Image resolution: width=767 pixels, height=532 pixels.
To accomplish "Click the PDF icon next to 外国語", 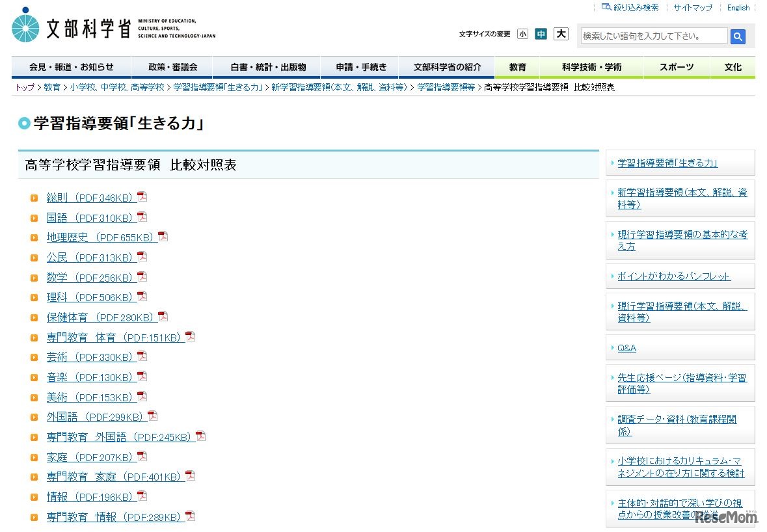I will (x=152, y=416).
